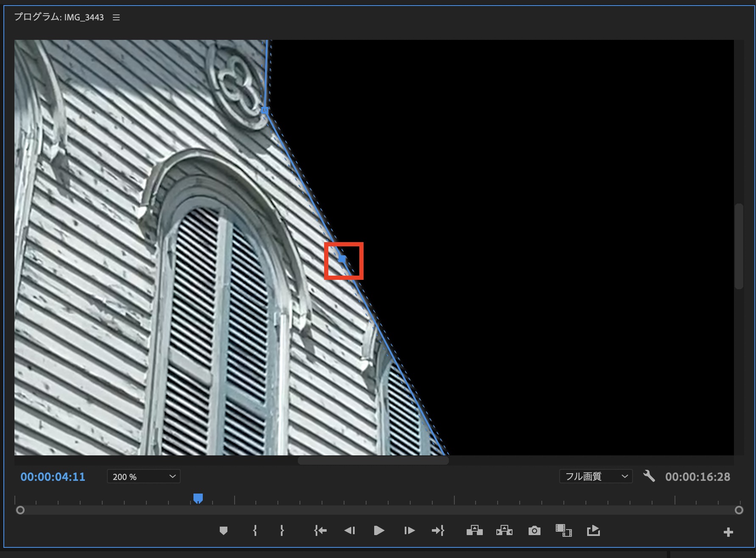Jump to the In point
Screen dimensions: 756x558
click(x=320, y=530)
